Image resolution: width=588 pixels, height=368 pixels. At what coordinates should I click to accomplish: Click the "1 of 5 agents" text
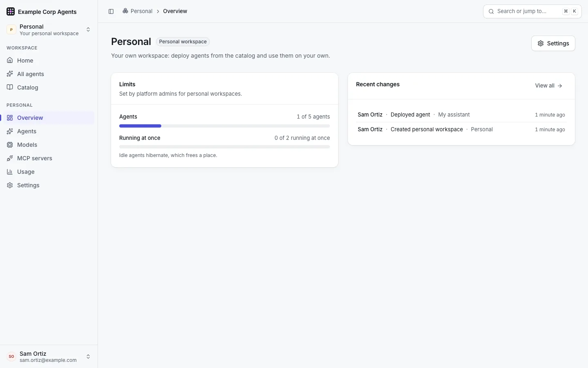tap(313, 117)
